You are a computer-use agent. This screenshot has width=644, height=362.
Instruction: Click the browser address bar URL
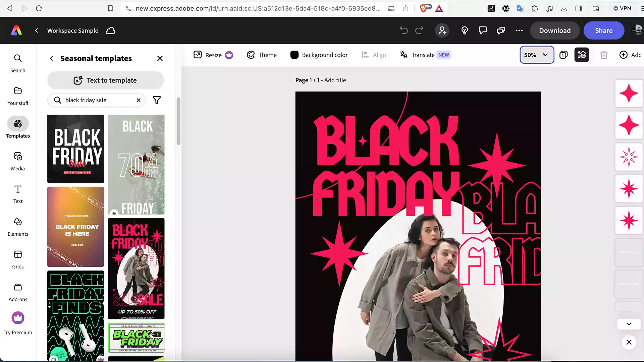point(258,8)
